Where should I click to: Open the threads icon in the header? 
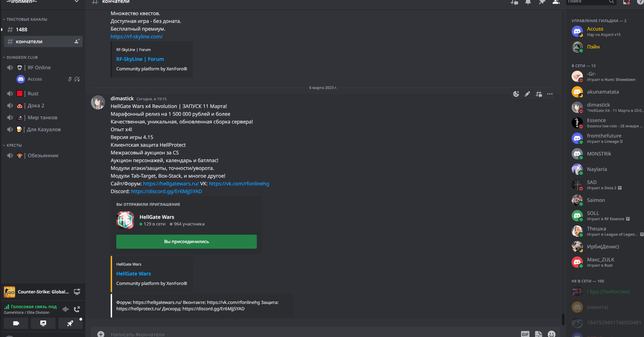click(x=514, y=2)
